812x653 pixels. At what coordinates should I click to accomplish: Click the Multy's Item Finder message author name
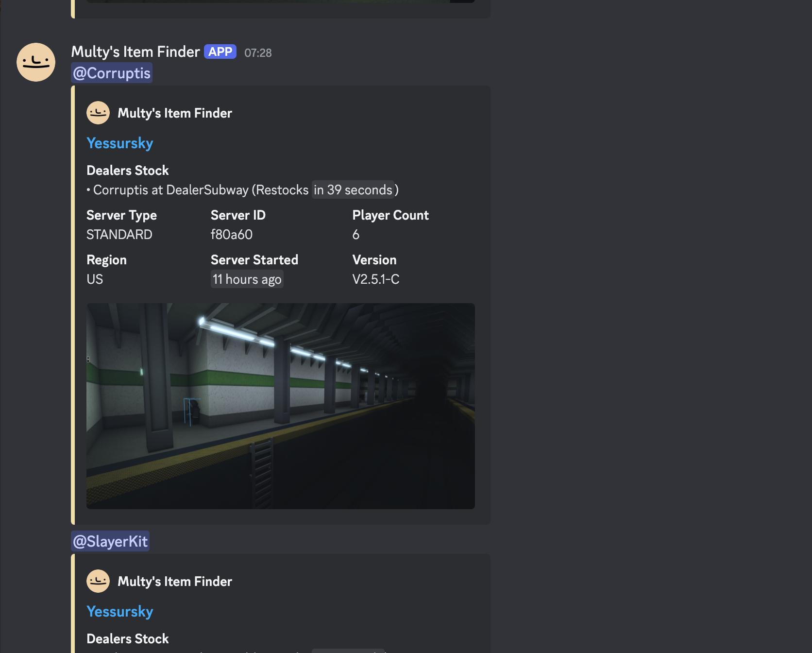[x=135, y=52]
